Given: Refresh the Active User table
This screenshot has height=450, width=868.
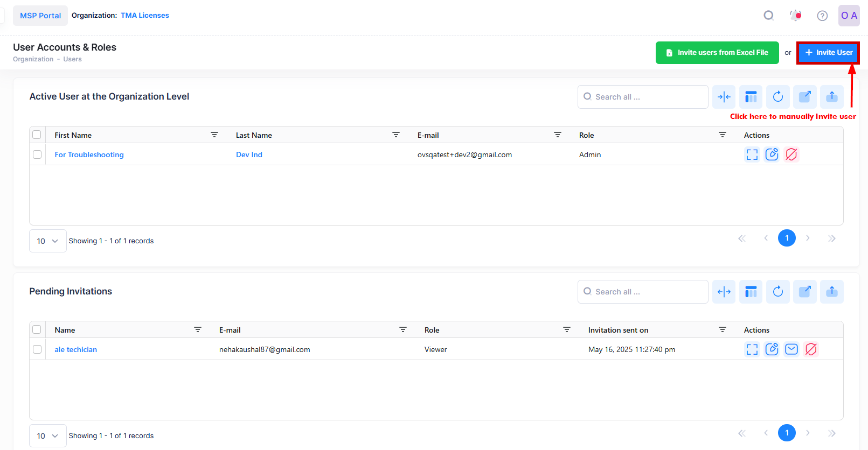Looking at the screenshot, I should (777, 97).
